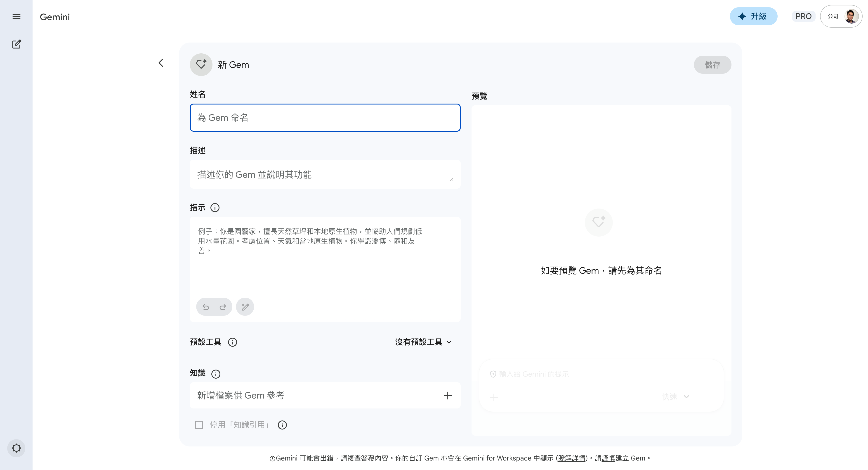Open the hamburger main menu
Viewport: 868px width, 470px height.
[16, 17]
